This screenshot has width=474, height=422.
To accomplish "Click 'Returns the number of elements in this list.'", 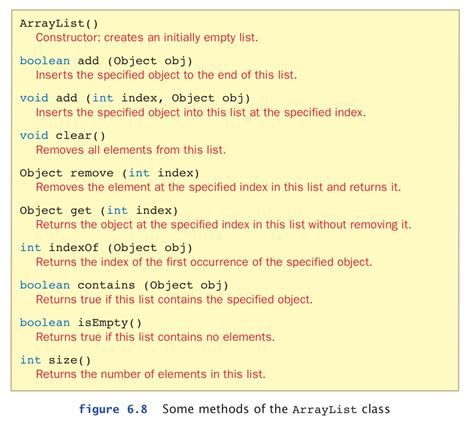I will [151, 374].
